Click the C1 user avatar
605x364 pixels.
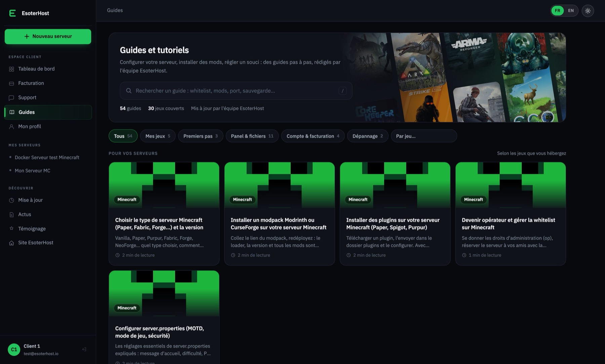[x=14, y=350]
